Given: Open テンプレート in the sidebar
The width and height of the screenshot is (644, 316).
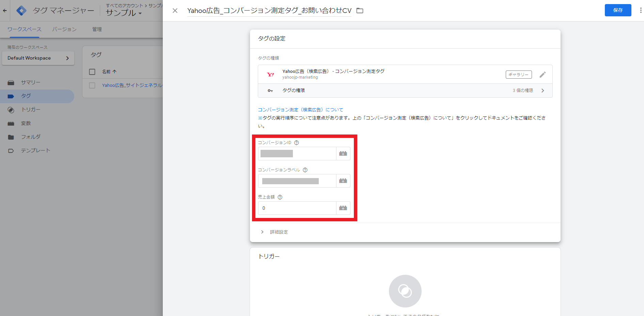Looking at the screenshot, I should pos(37,151).
